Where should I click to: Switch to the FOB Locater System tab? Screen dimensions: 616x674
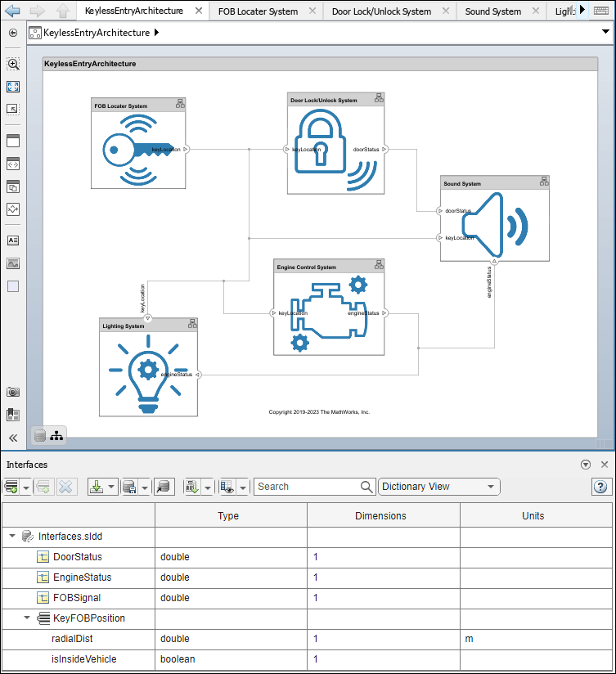coord(258,11)
